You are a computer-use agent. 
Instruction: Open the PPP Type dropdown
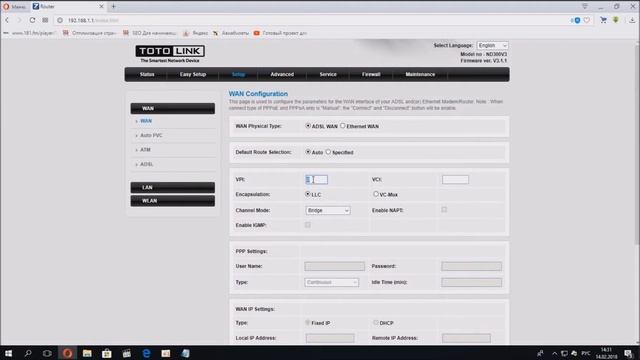point(331,282)
